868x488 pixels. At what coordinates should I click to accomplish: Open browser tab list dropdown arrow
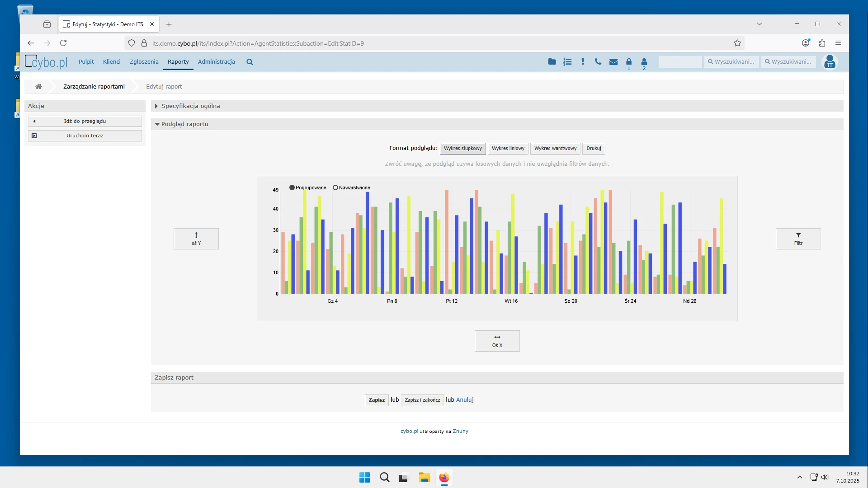point(759,24)
